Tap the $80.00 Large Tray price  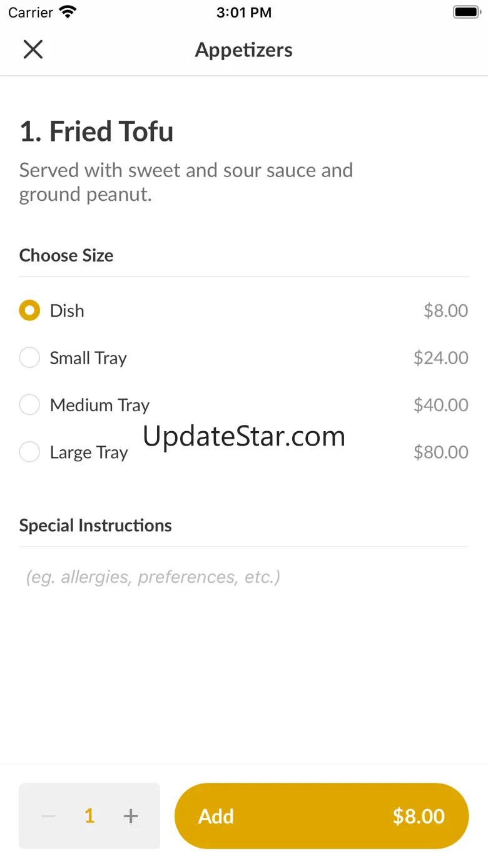click(440, 452)
